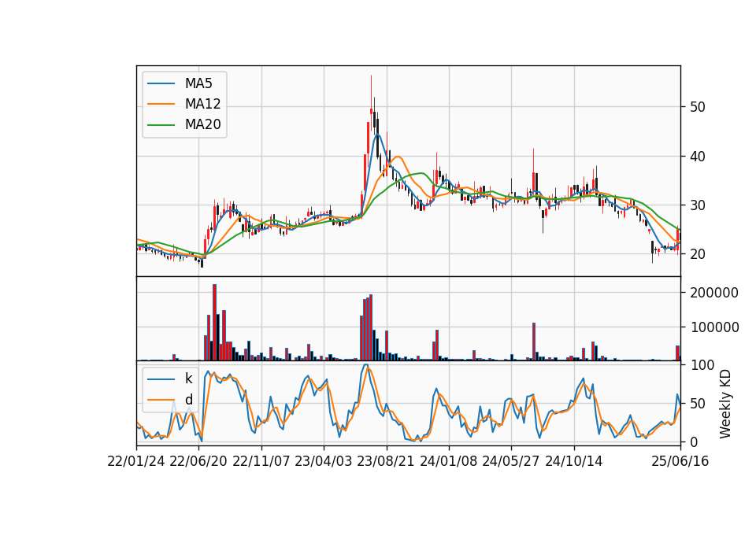Click the 23/08/21 date label

point(386,462)
